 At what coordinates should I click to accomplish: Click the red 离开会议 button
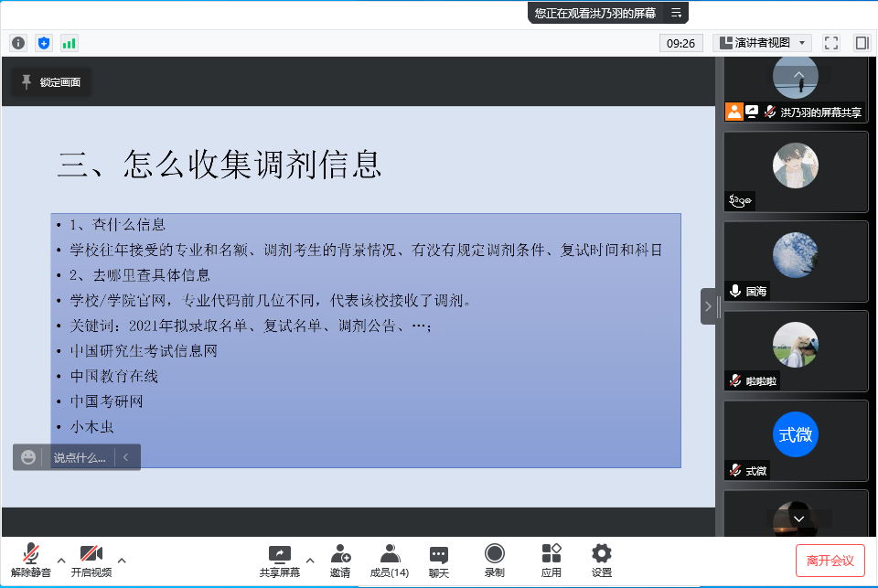[830, 560]
